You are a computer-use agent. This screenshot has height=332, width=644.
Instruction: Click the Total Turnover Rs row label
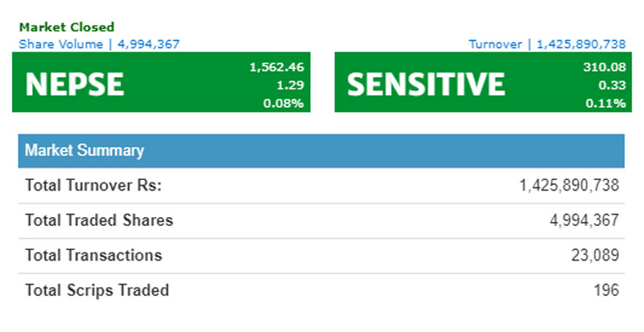[x=93, y=186]
